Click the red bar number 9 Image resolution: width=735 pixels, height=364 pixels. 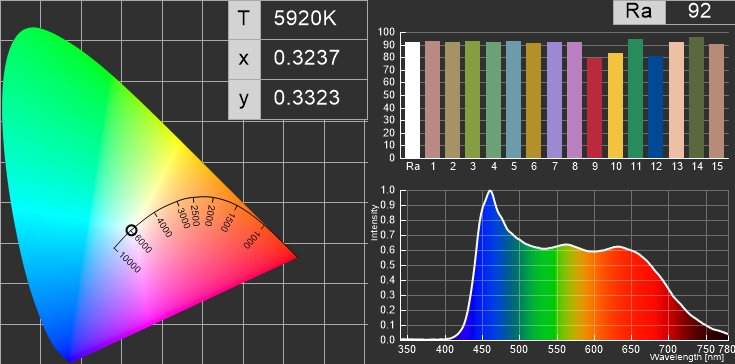(595, 108)
